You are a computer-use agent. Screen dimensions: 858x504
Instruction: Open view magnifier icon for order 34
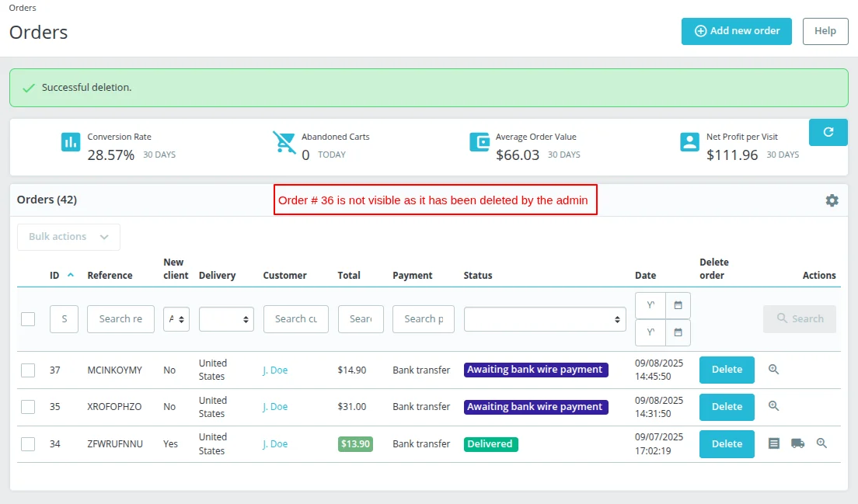pos(821,443)
